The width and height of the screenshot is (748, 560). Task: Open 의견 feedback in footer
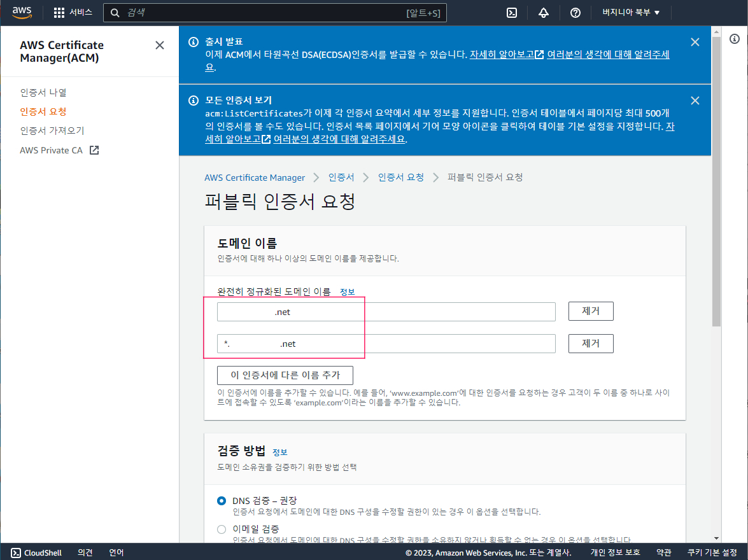(x=85, y=552)
